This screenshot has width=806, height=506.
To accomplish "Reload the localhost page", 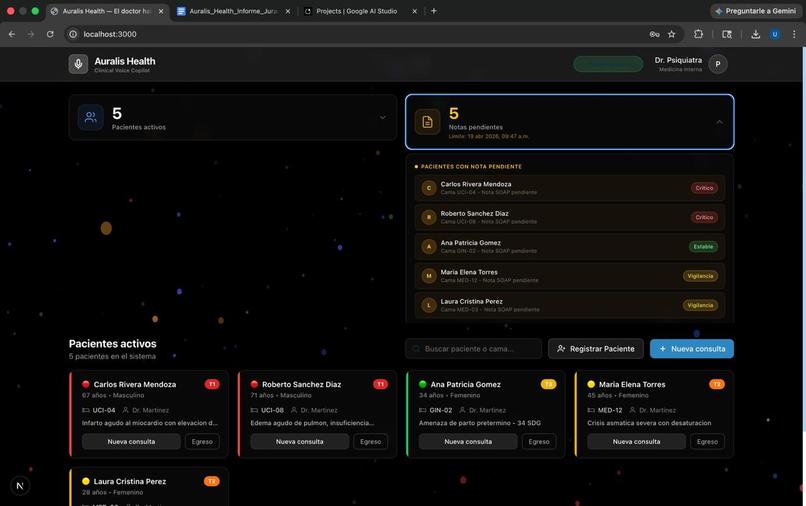I will pyautogui.click(x=50, y=34).
